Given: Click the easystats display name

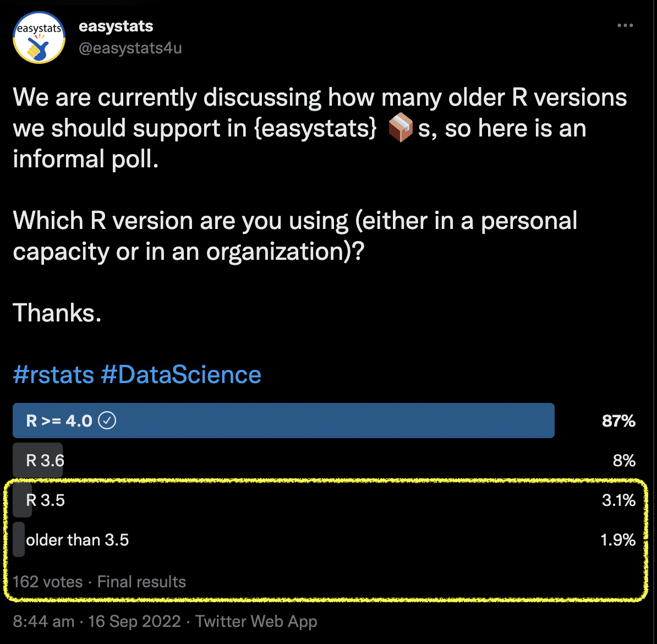Looking at the screenshot, I should pyautogui.click(x=116, y=25).
